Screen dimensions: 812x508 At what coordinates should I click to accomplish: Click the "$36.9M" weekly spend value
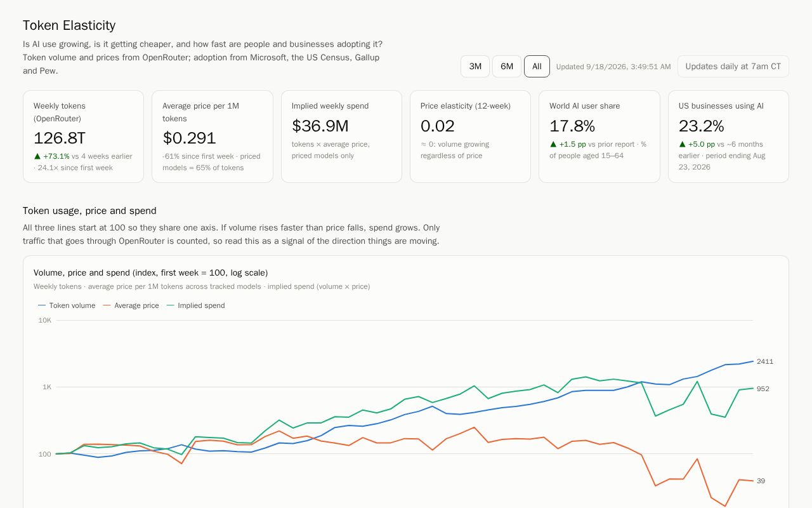320,126
